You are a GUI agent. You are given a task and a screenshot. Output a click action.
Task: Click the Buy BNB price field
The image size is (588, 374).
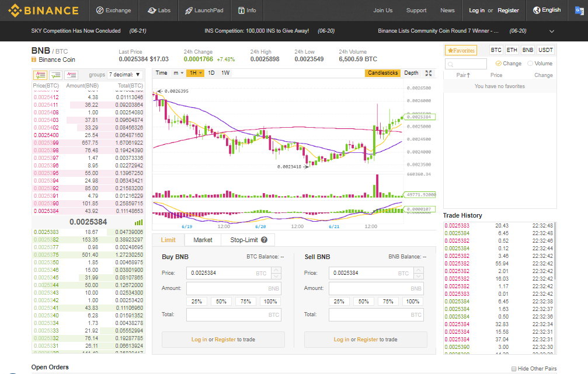pyautogui.click(x=229, y=273)
